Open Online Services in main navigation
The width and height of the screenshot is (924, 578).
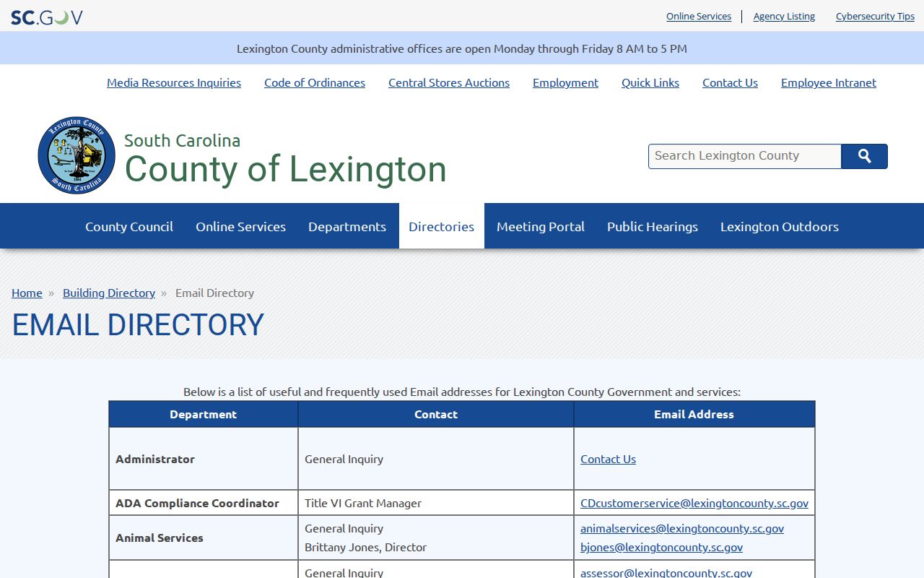click(240, 226)
